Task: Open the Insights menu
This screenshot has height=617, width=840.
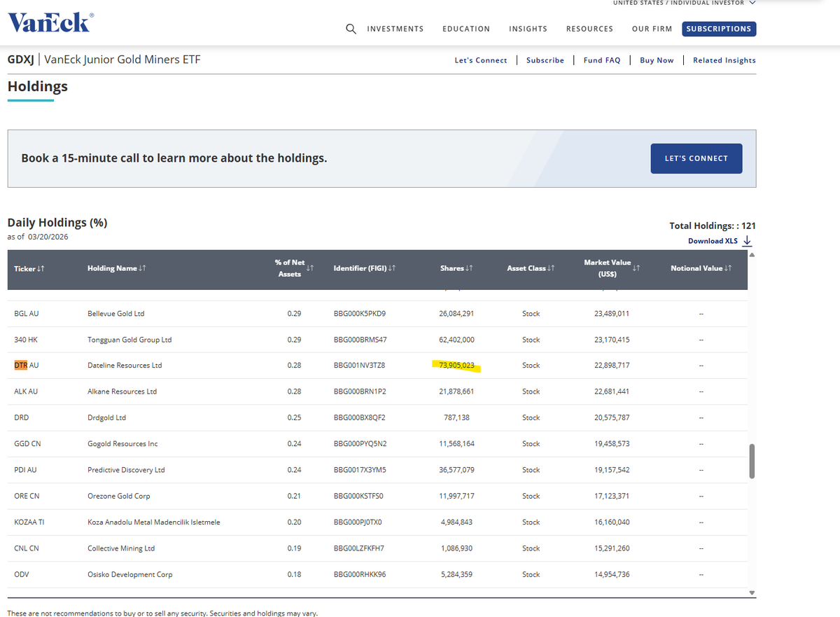Action: click(x=528, y=29)
